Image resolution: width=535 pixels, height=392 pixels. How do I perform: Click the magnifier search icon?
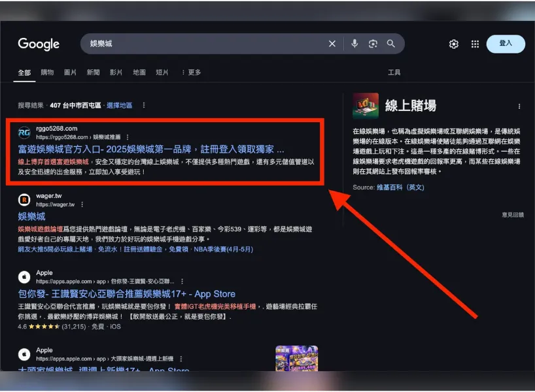(x=391, y=44)
